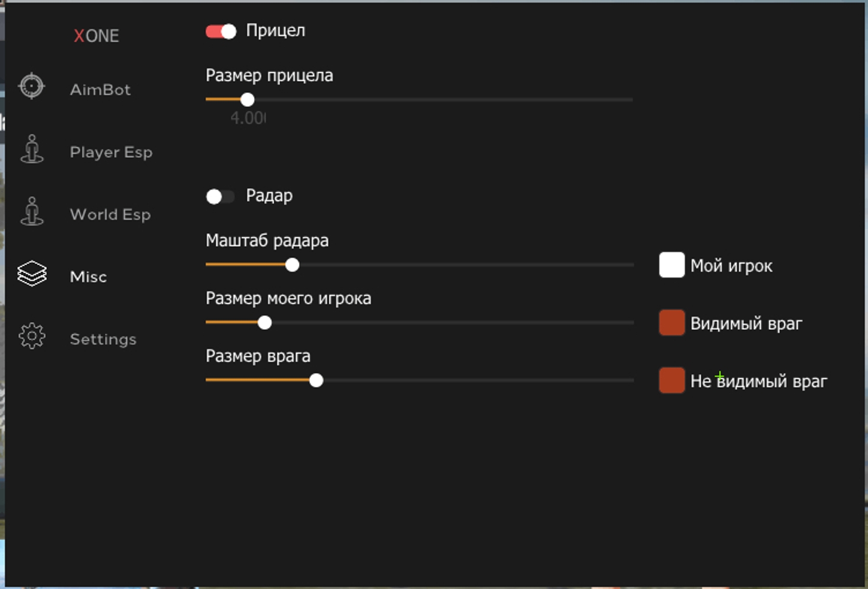Open the white Мой игрок color swatch

(671, 265)
